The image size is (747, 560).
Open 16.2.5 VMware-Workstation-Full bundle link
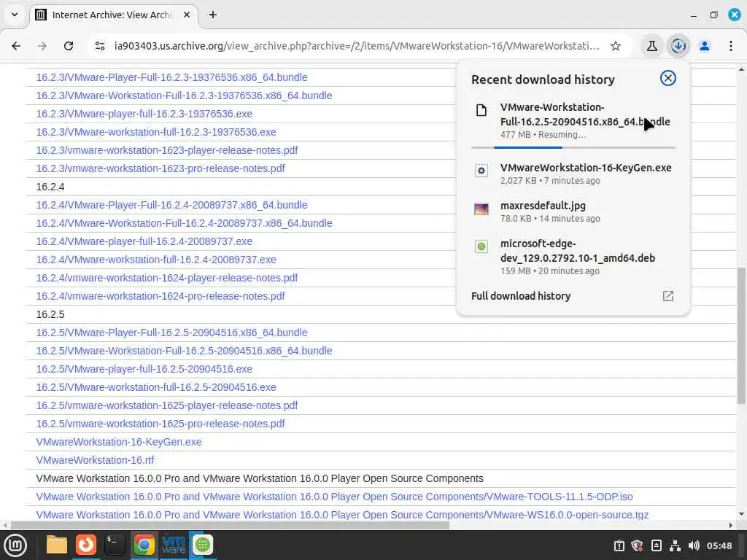184,351
